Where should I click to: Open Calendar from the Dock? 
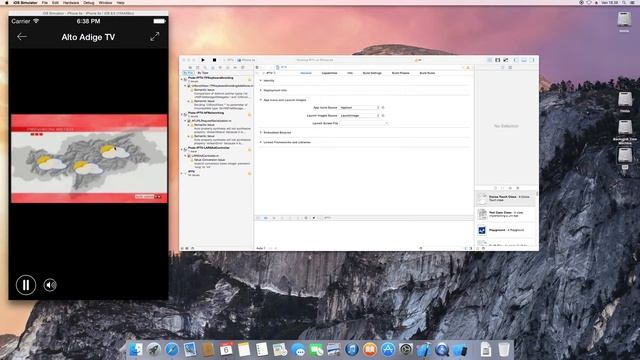coord(226,349)
